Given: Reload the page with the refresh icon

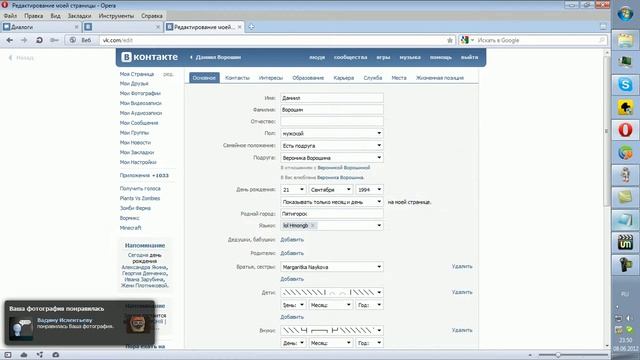Looking at the screenshot, I should (x=39, y=40).
